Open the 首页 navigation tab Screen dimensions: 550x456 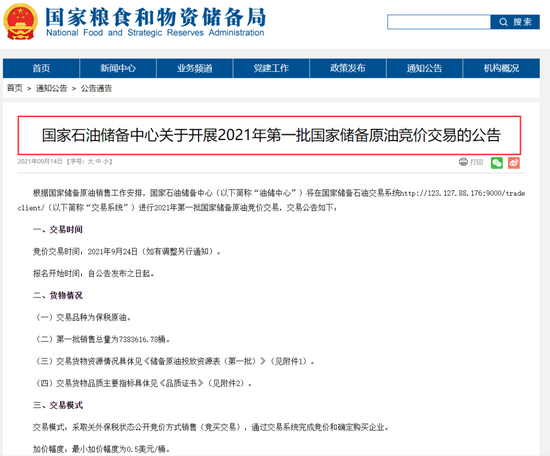(x=41, y=68)
